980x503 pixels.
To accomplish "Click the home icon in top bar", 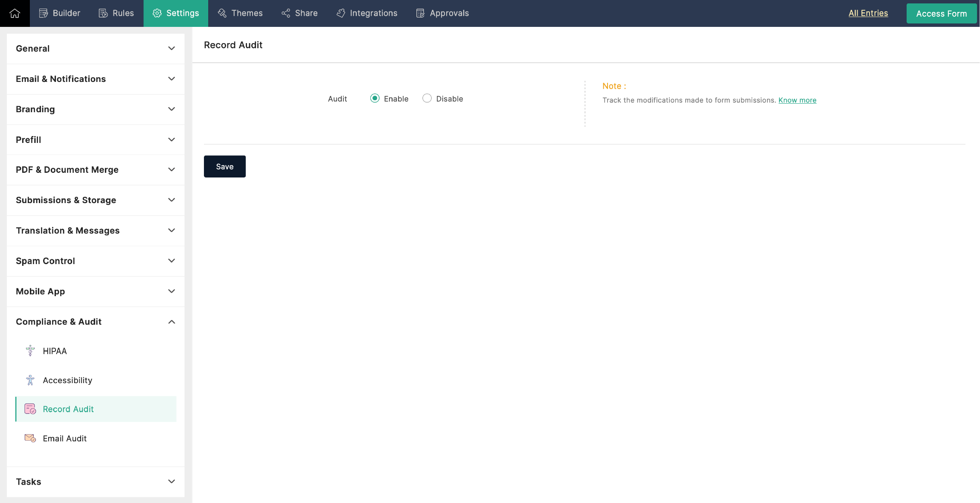I will click(x=15, y=13).
